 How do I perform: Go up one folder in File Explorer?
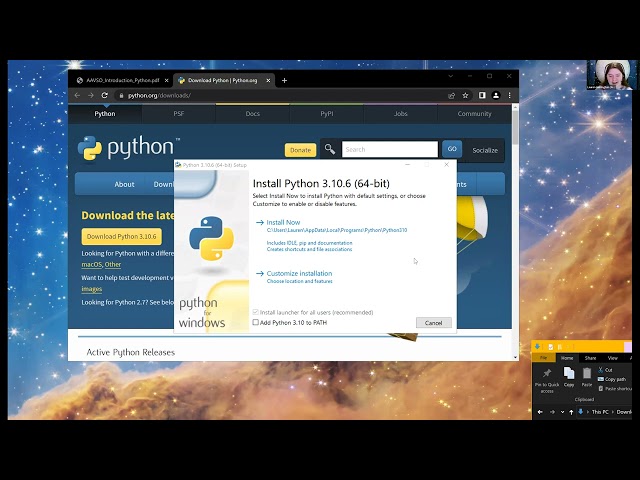click(571, 412)
